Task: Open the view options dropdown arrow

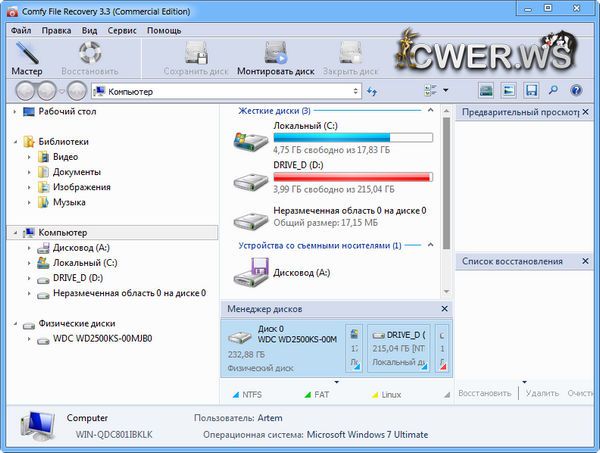Action: click(446, 90)
